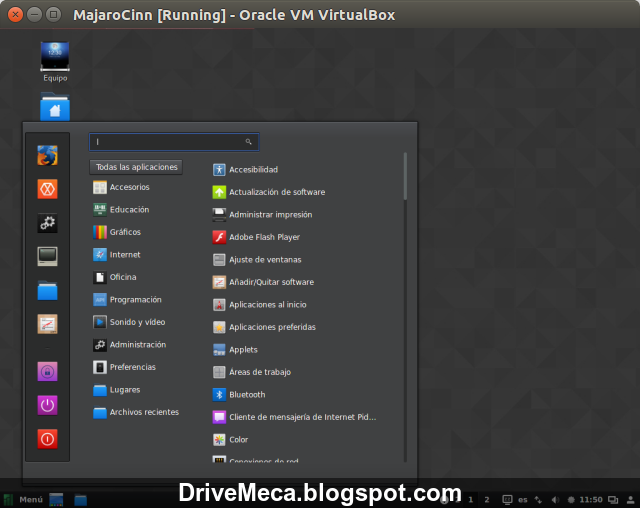
Task: Select the Oficina category
Action: 114,277
